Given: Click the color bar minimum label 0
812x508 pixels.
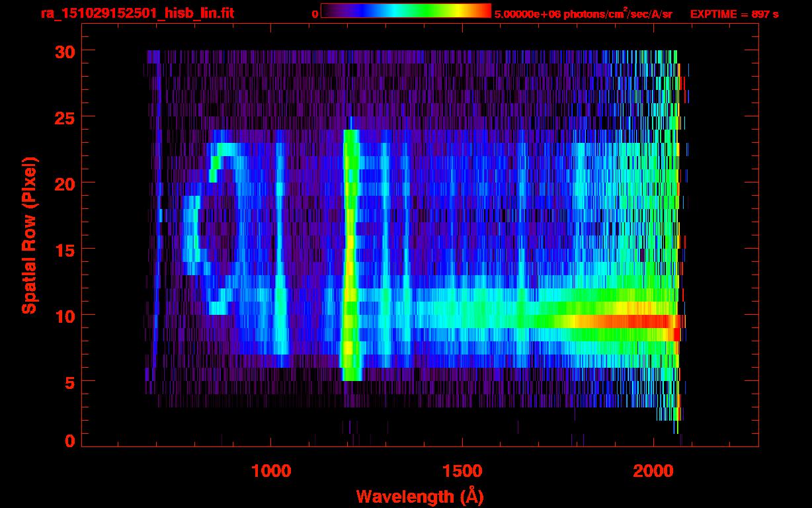Looking at the screenshot, I should pyautogui.click(x=315, y=14).
